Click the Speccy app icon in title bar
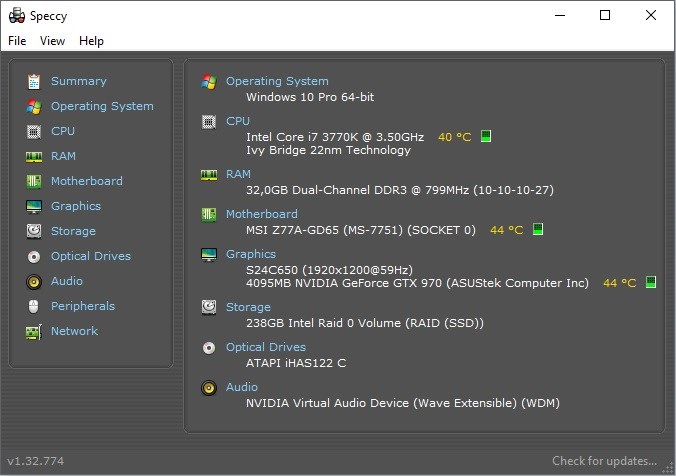Viewport: 676px width, 476px height. coord(17,16)
